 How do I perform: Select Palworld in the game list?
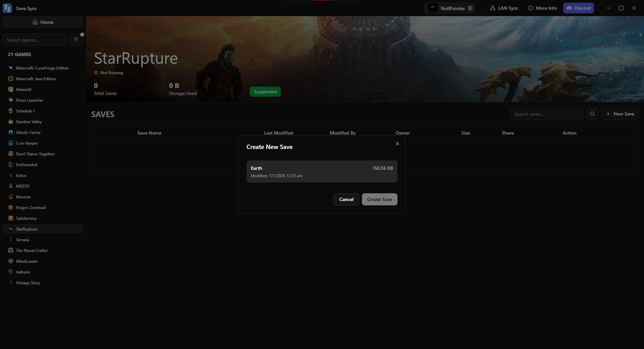(43, 89)
